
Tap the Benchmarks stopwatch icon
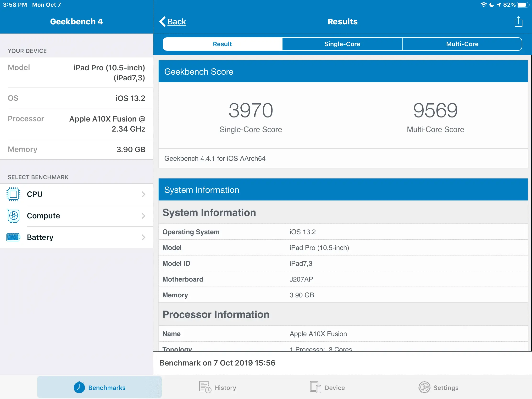pyautogui.click(x=79, y=387)
